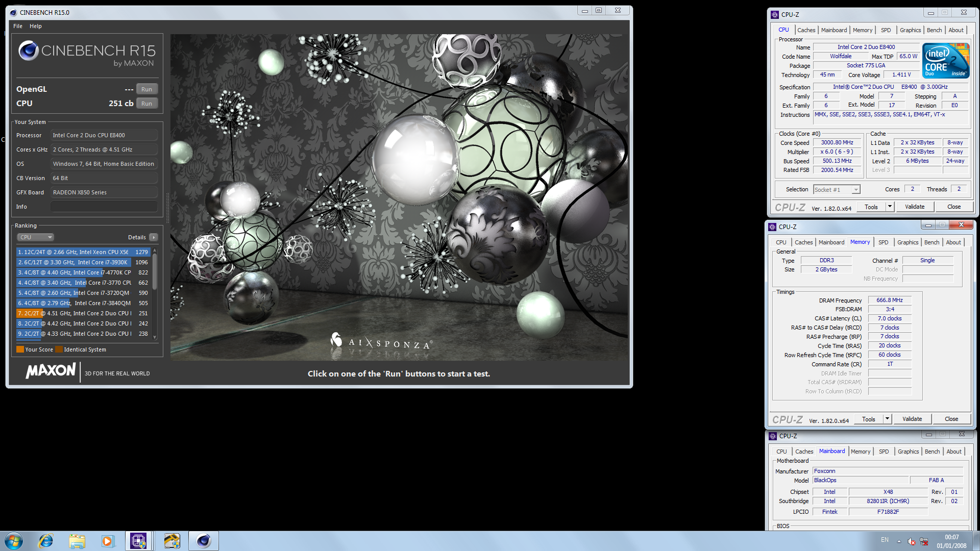Show hidden tray icons arrow
Screen dimensions: 980x551
coord(899,541)
